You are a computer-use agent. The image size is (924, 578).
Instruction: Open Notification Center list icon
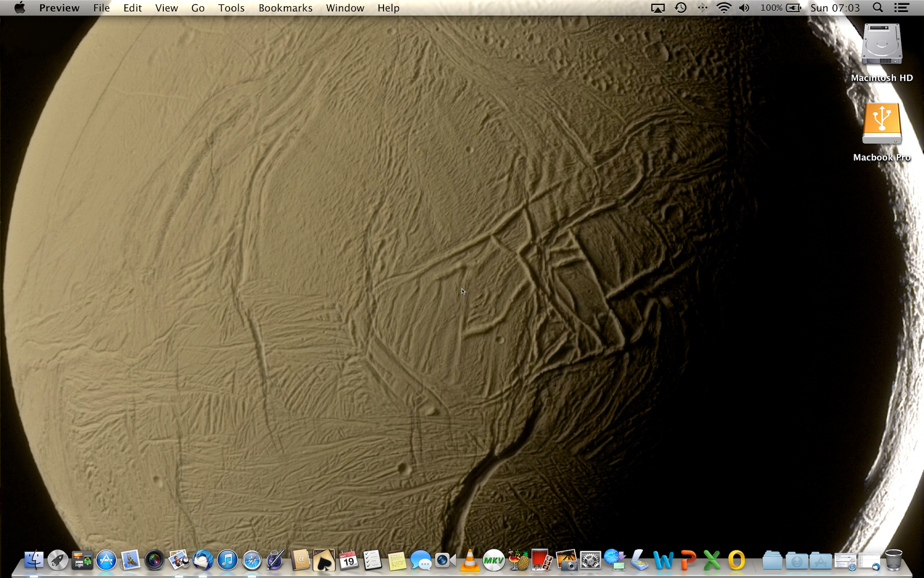point(901,8)
